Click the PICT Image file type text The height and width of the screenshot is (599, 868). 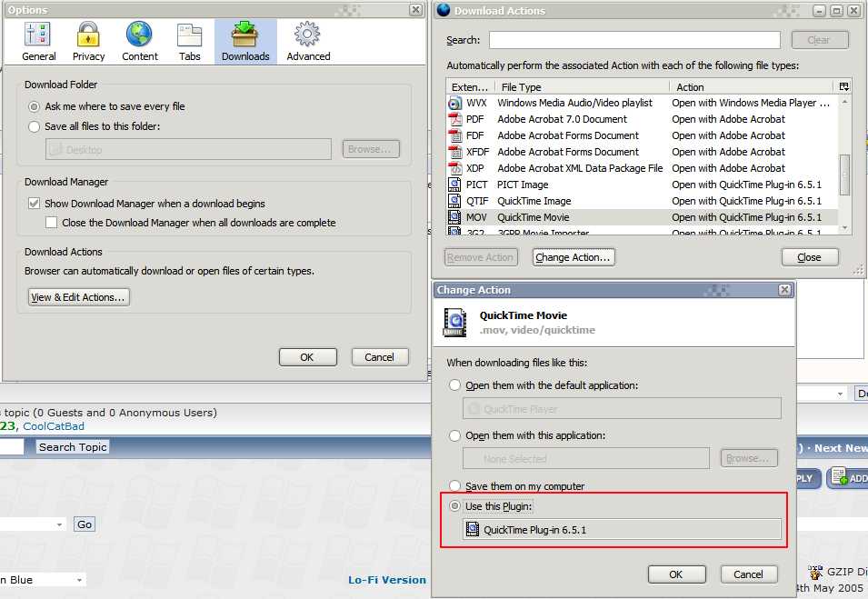[x=523, y=185]
